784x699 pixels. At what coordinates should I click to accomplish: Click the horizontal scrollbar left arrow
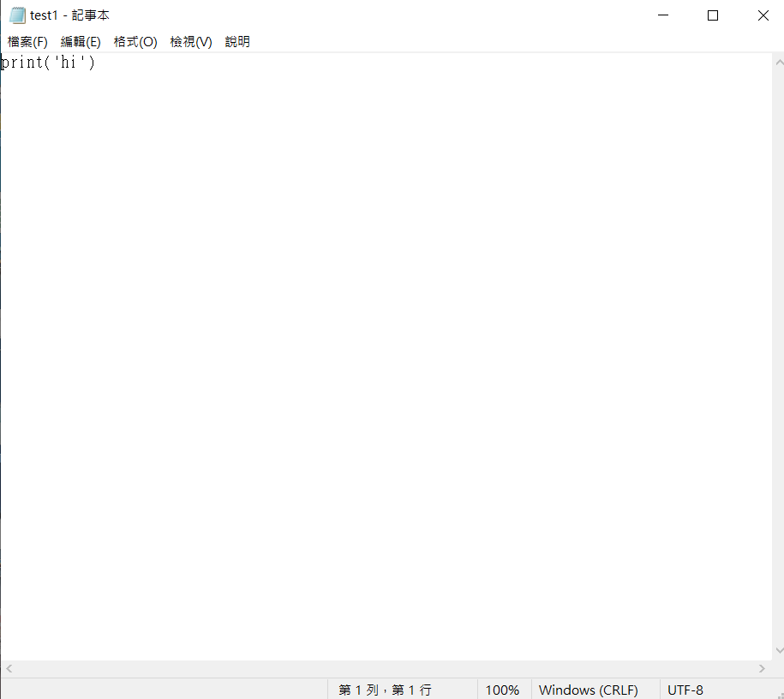pos(9,668)
